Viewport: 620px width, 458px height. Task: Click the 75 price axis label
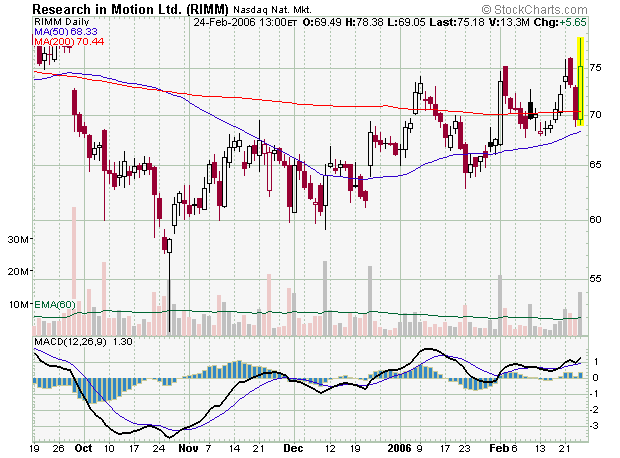coord(595,68)
